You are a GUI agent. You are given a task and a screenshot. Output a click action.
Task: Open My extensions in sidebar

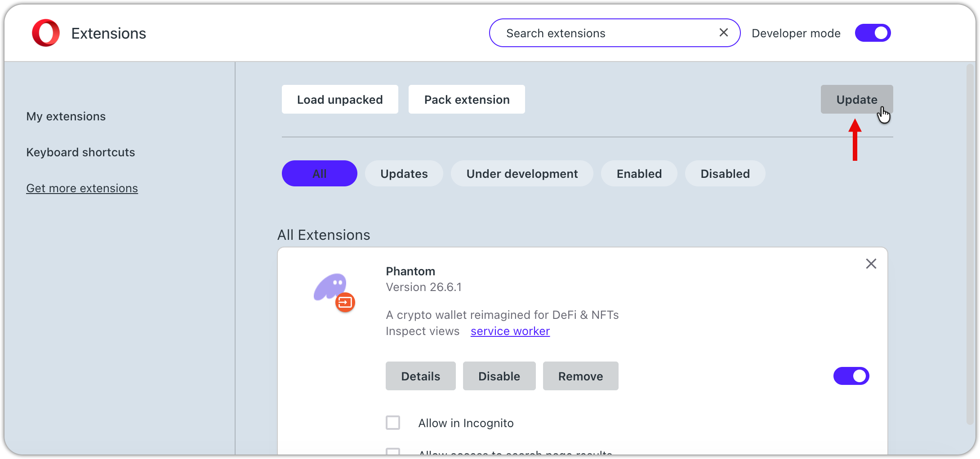[66, 116]
